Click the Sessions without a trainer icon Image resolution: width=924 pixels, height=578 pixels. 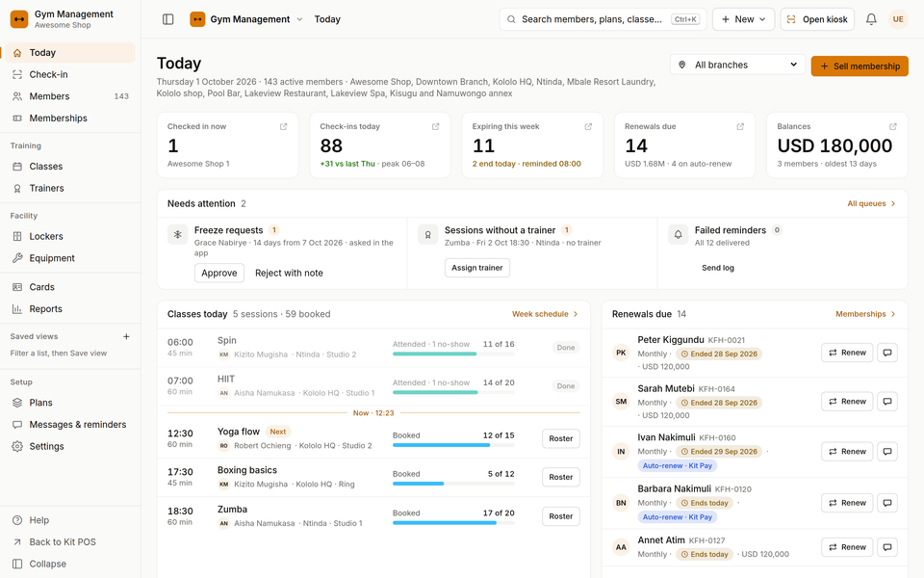click(427, 234)
